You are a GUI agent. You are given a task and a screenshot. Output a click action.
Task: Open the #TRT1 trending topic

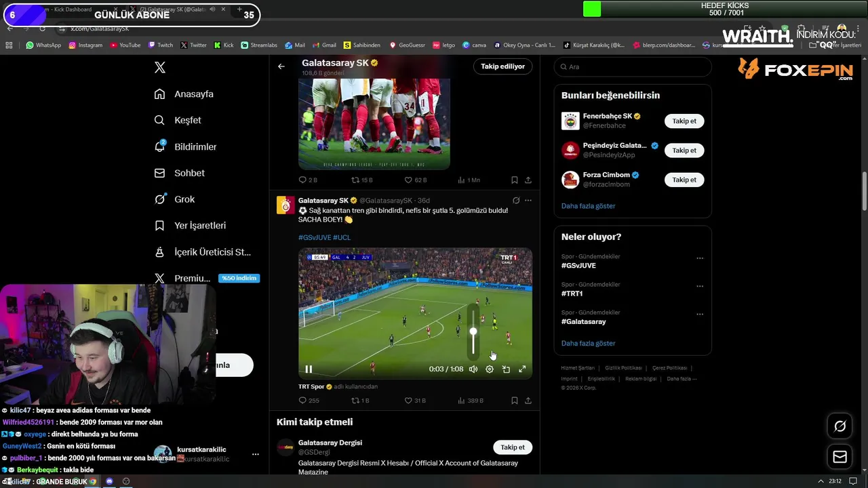pos(572,293)
